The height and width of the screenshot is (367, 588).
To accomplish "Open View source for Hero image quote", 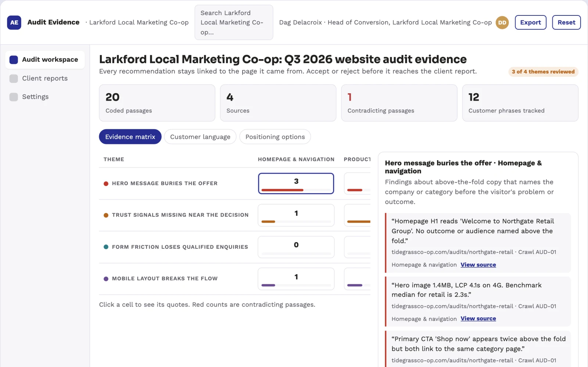I will click(478, 319).
